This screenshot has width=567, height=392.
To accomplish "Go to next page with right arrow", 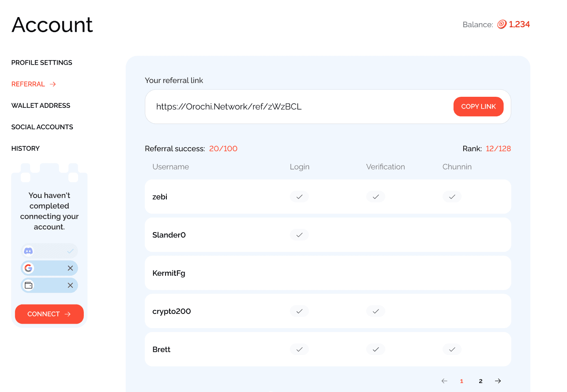I will click(498, 381).
